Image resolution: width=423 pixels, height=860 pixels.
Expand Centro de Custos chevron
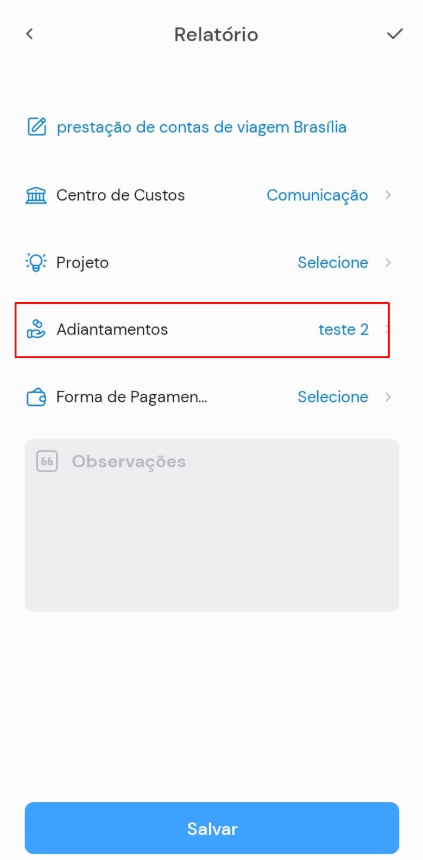coord(388,195)
